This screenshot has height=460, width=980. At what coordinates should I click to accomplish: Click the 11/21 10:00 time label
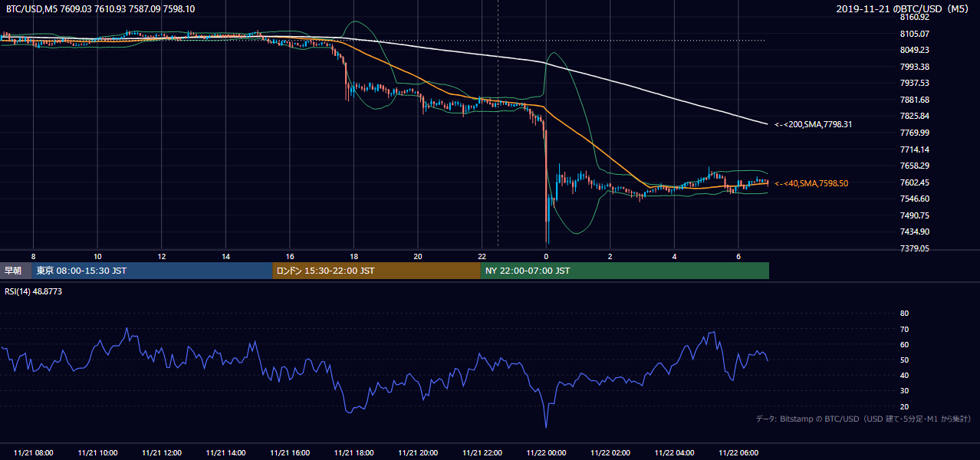coord(98,453)
